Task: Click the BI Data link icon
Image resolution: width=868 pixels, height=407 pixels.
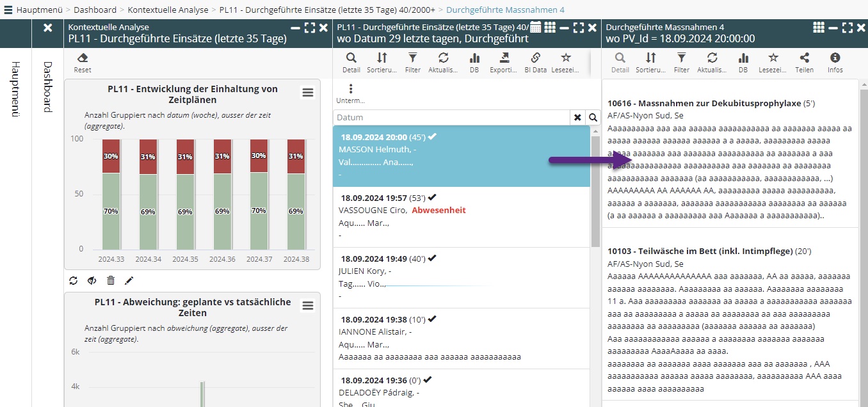Action: coord(535,58)
